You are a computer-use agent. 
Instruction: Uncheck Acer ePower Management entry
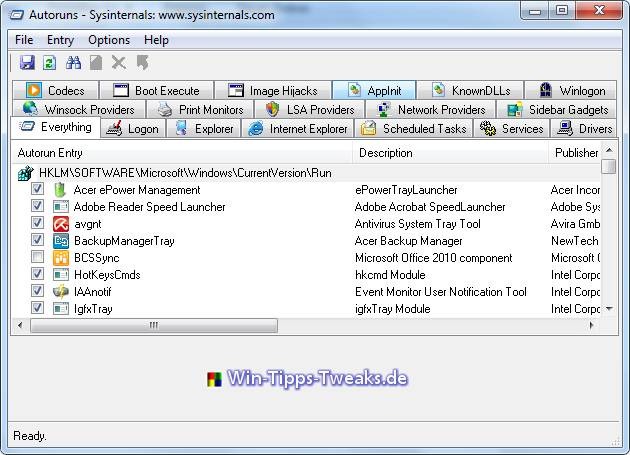point(37,189)
